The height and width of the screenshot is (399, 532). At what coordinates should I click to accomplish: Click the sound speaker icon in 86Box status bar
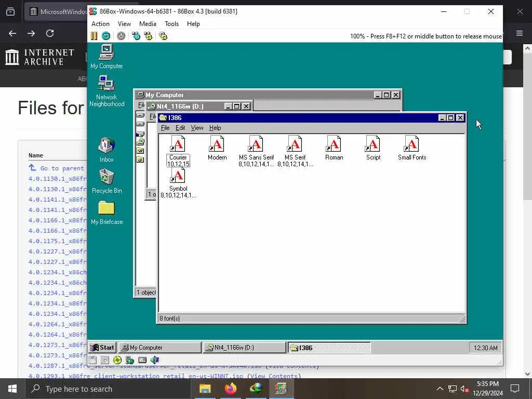click(155, 360)
